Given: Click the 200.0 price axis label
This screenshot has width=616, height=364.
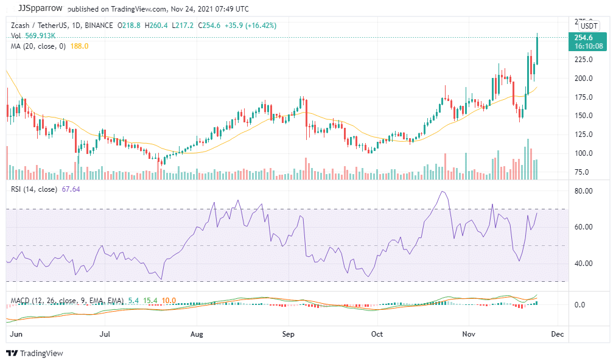Looking at the screenshot, I should pyautogui.click(x=584, y=79).
